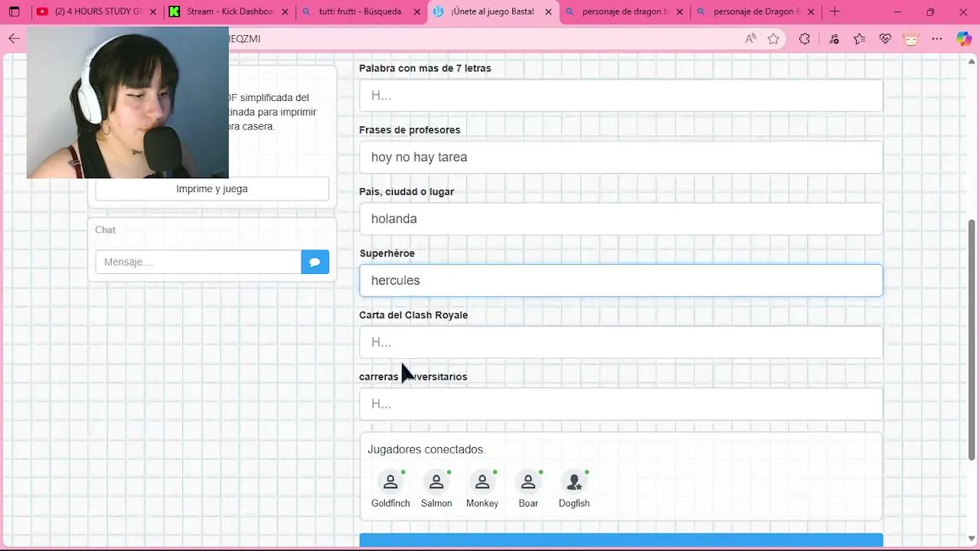Switch to first personaje de dragon b tab
The width and height of the screenshot is (980, 551).
(x=624, y=11)
